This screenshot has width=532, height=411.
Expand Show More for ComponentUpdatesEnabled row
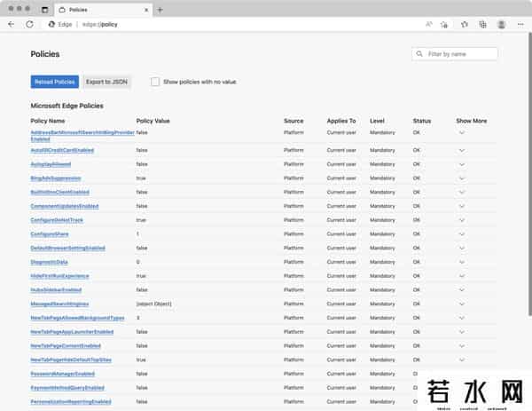(x=462, y=206)
